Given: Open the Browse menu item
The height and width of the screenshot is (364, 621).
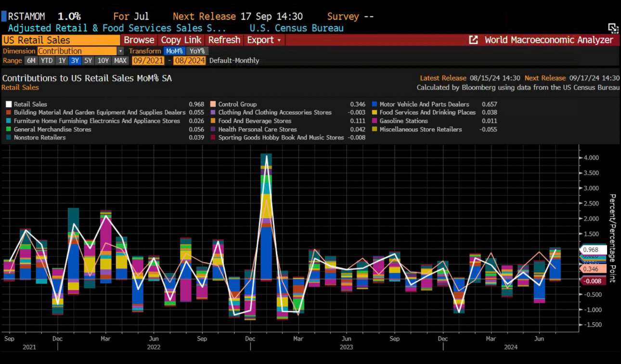Looking at the screenshot, I should click(139, 40).
